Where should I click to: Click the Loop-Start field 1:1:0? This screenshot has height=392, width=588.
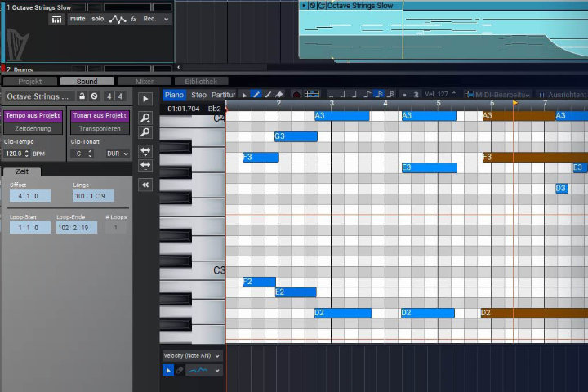tap(30, 228)
